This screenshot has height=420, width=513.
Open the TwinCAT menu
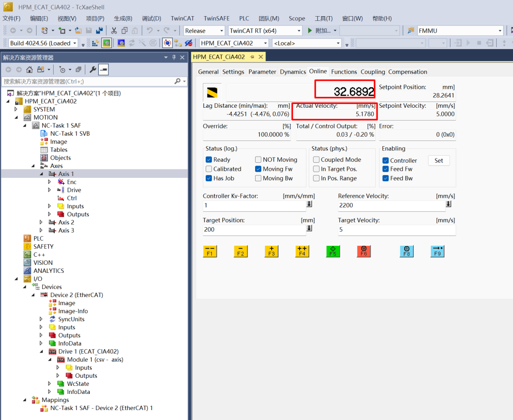coord(182,19)
